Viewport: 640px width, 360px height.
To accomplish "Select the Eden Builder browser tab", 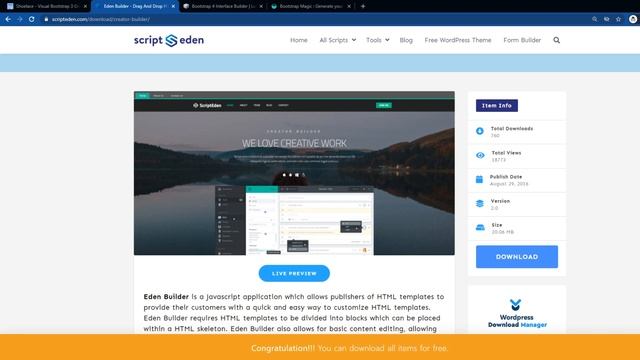I will pyautogui.click(x=135, y=6).
